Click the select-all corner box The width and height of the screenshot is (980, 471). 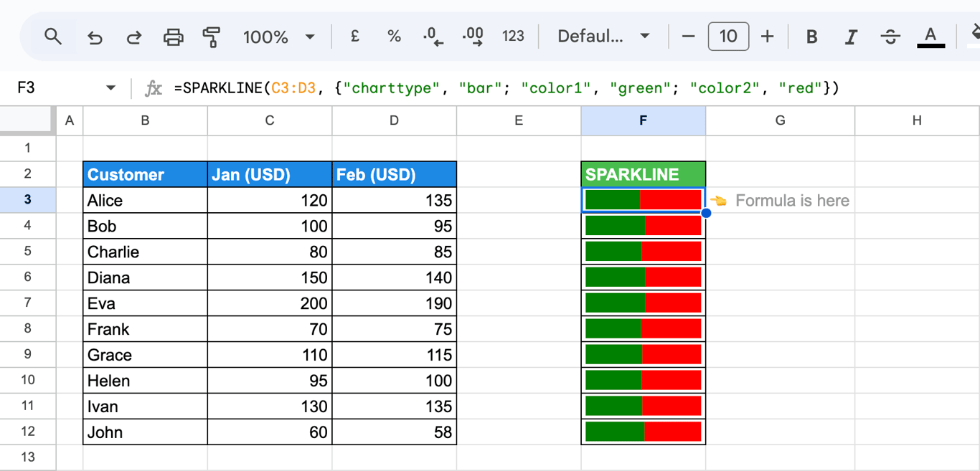(27, 120)
